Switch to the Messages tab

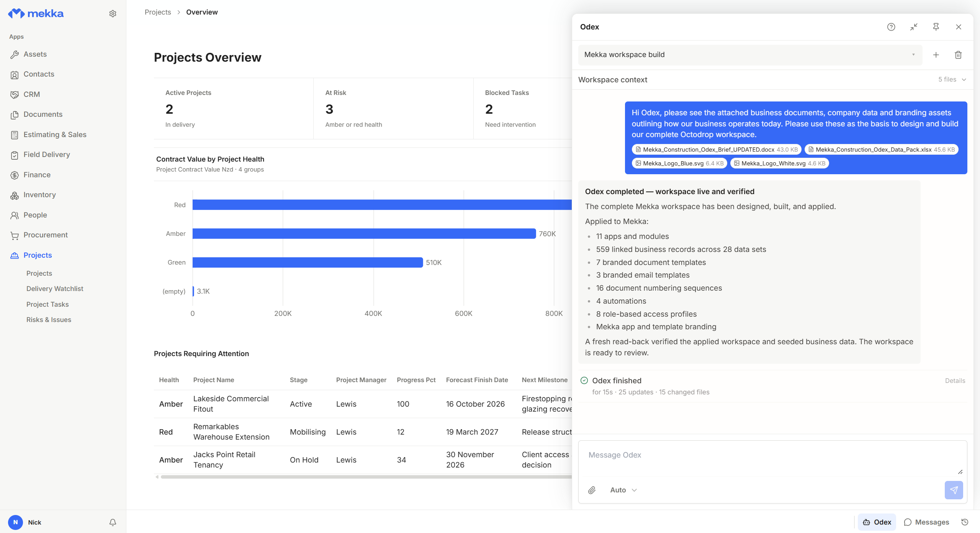click(x=927, y=522)
